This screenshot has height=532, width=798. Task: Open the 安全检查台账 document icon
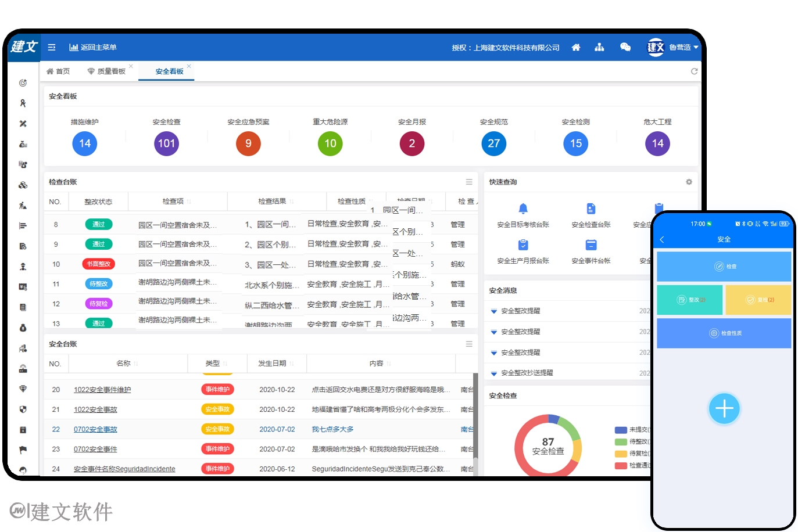pos(591,209)
